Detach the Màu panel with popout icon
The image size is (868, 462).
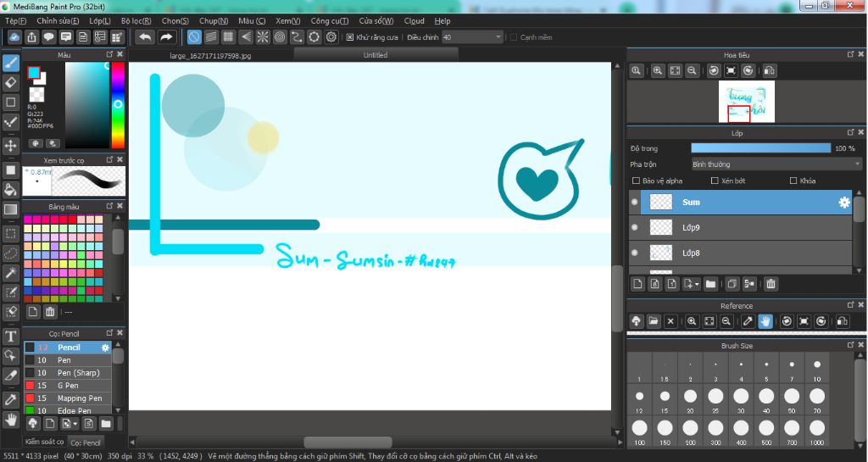pos(109,54)
